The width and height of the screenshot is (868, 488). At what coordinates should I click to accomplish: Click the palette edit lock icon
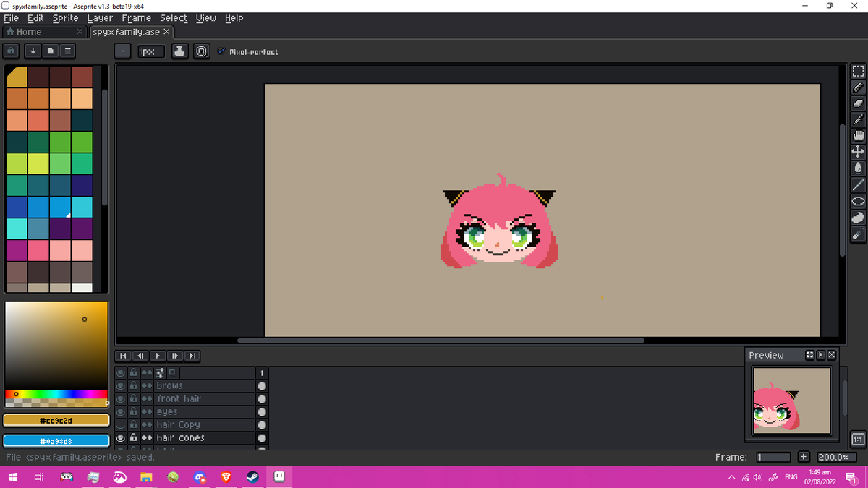click(12, 51)
